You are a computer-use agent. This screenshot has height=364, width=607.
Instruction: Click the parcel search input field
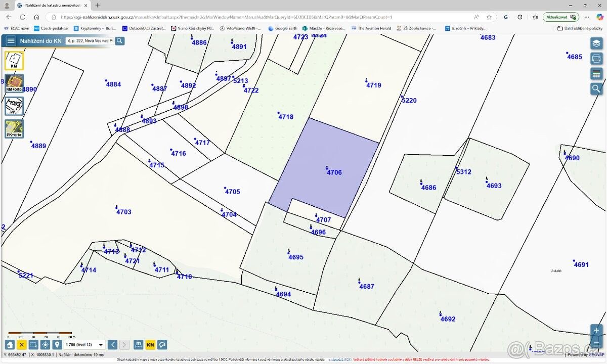click(90, 41)
